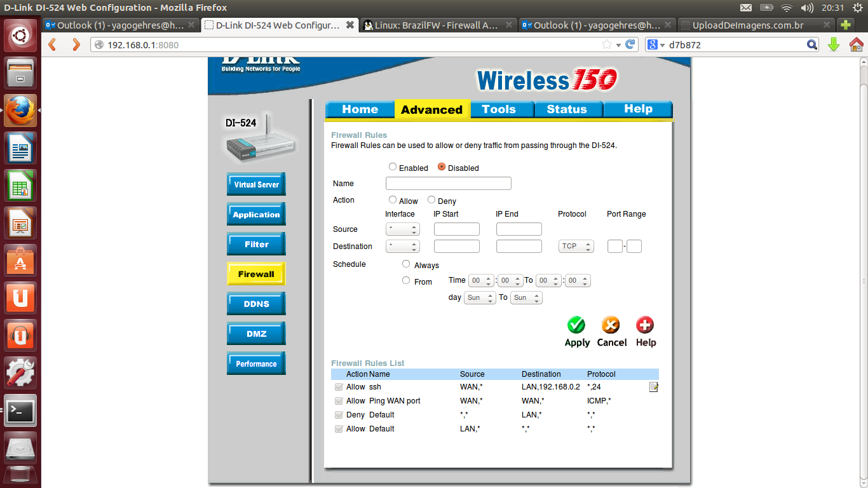This screenshot has width=868, height=488.
Task: Close the D-Link DI-524 tab
Action: [349, 25]
